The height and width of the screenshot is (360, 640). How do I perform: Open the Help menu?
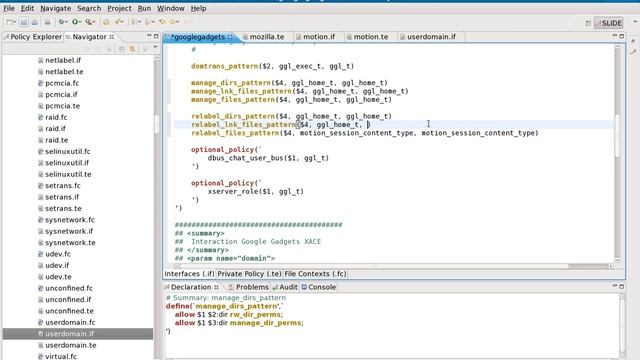(198, 8)
